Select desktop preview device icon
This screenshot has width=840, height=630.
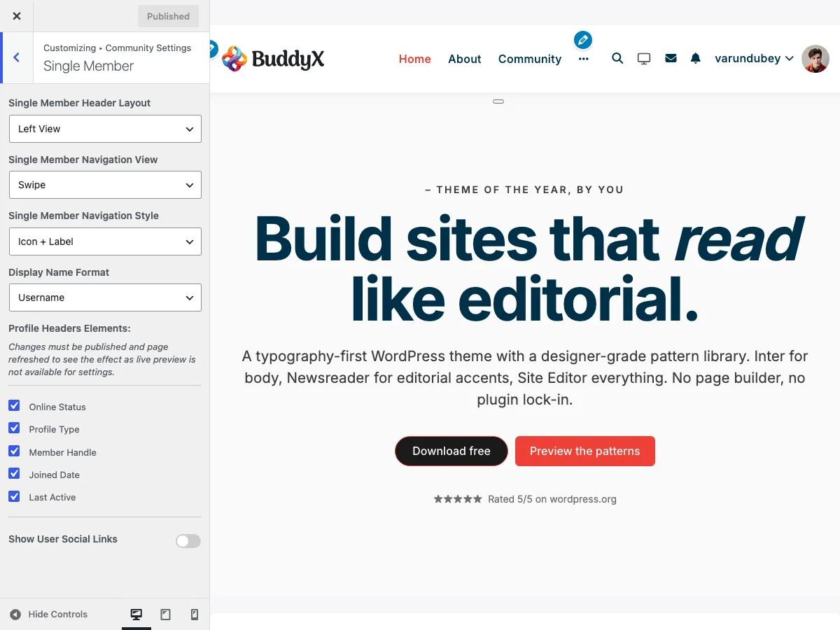136,614
